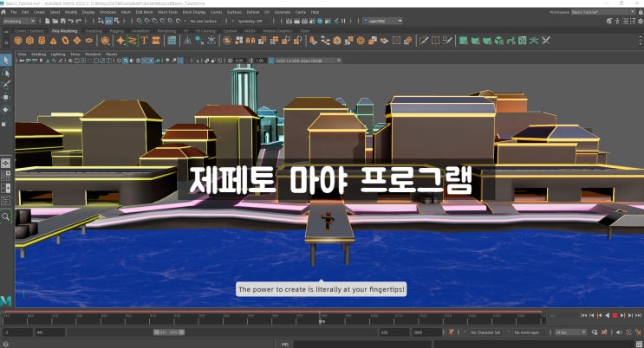Toggle the four-pane layout in left sidebar
Image resolution: width=644 pixels, height=348 pixels.
6,176
